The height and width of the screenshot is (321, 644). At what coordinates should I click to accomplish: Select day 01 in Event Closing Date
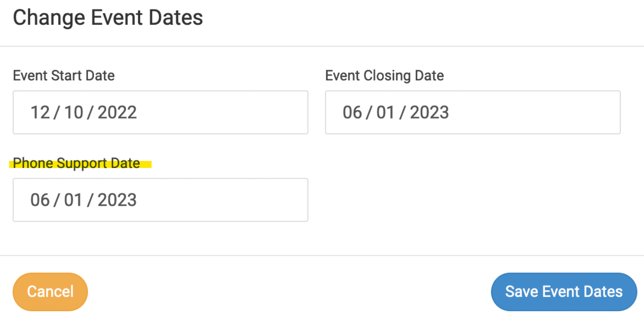pyautogui.click(x=385, y=112)
